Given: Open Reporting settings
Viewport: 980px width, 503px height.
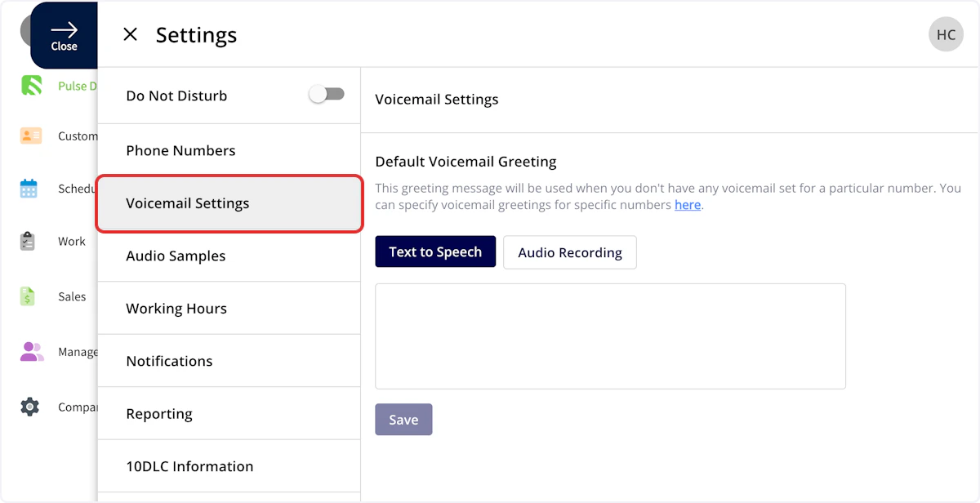Looking at the screenshot, I should pyautogui.click(x=229, y=414).
